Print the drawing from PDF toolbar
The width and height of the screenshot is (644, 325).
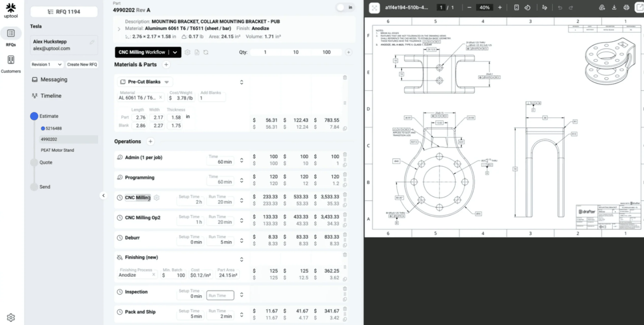tap(626, 8)
